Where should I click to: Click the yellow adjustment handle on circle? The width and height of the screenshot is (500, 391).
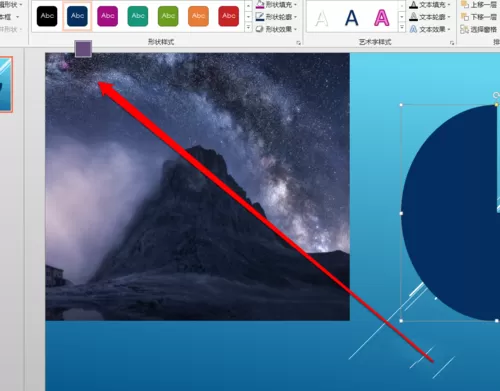tap(496, 105)
